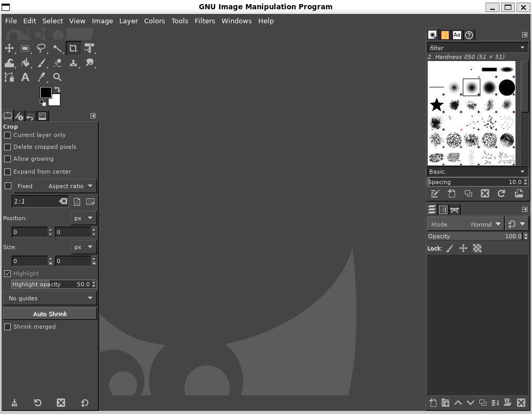Edit brush icon below Spacing
532x414 pixels.
435,194
